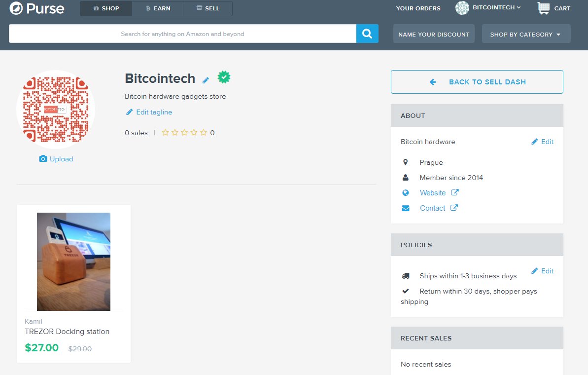Edit the About section
This screenshot has height=375, width=588.
tap(542, 142)
